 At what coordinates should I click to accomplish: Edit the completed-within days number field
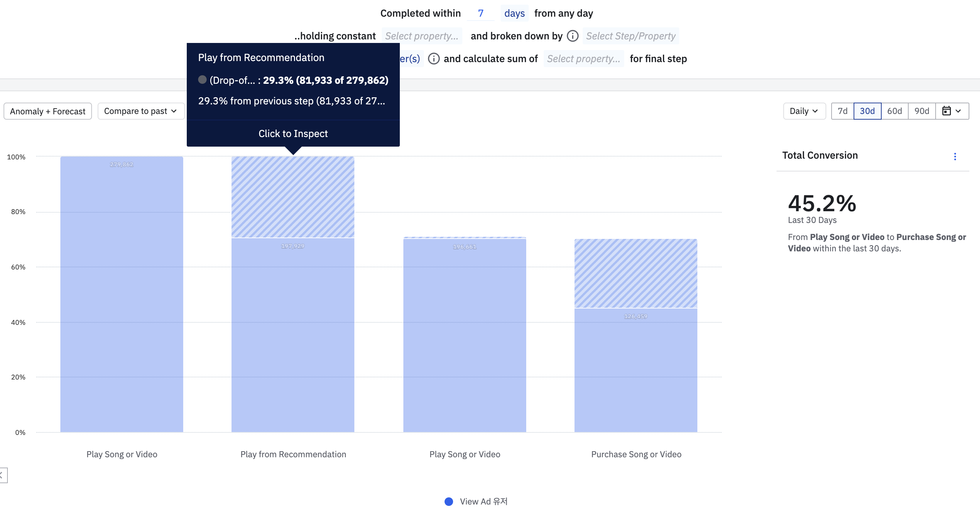tap(480, 13)
